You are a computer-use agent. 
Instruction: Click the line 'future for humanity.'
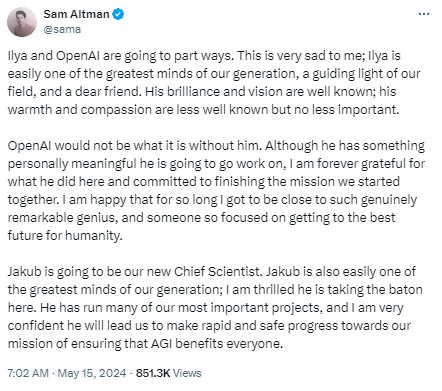click(65, 236)
